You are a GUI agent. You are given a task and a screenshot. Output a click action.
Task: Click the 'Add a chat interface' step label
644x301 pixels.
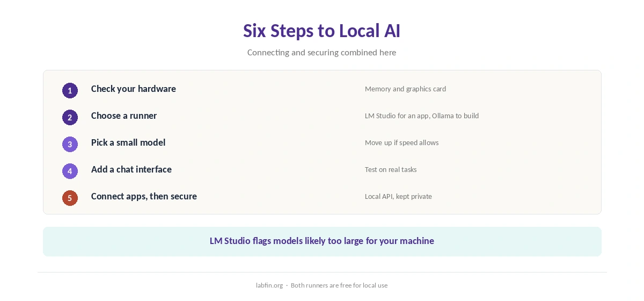point(131,169)
